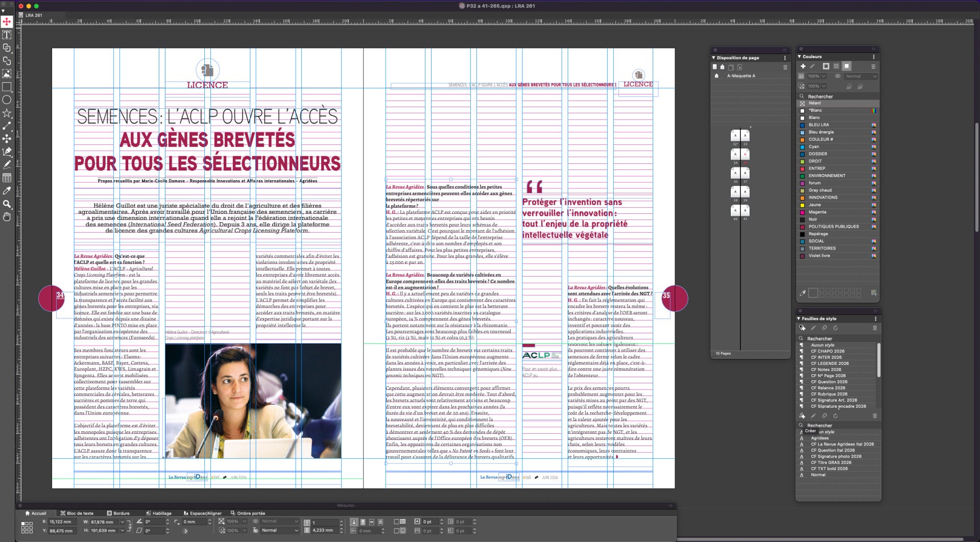Image resolution: width=980 pixels, height=542 pixels.
Task: Select the Freehand pencil drawing tool
Action: [x=7, y=165]
